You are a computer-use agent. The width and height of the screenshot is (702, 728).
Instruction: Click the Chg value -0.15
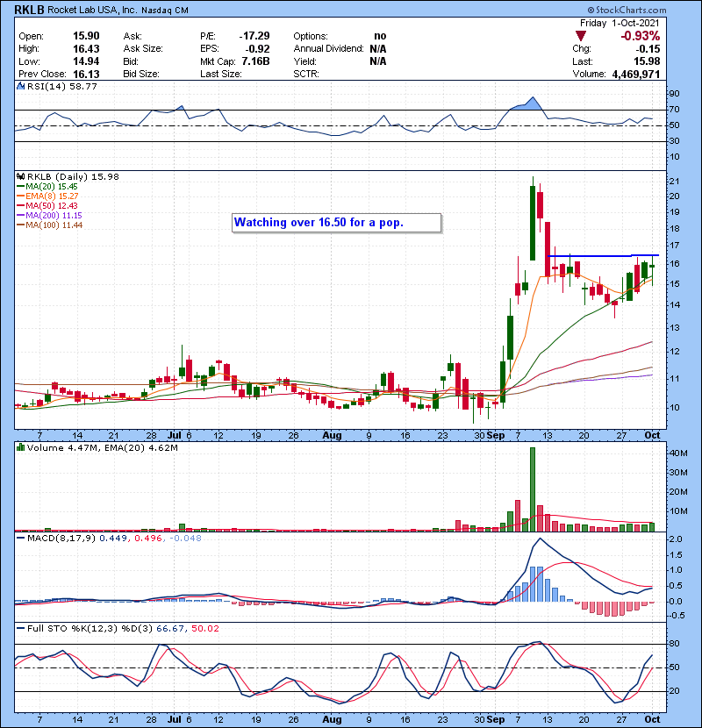click(648, 49)
